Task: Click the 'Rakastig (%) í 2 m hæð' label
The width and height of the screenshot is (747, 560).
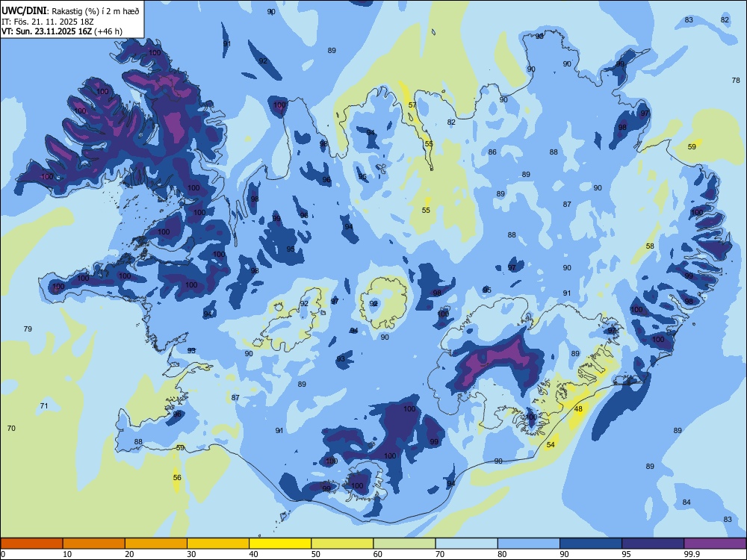Action: [x=96, y=11]
